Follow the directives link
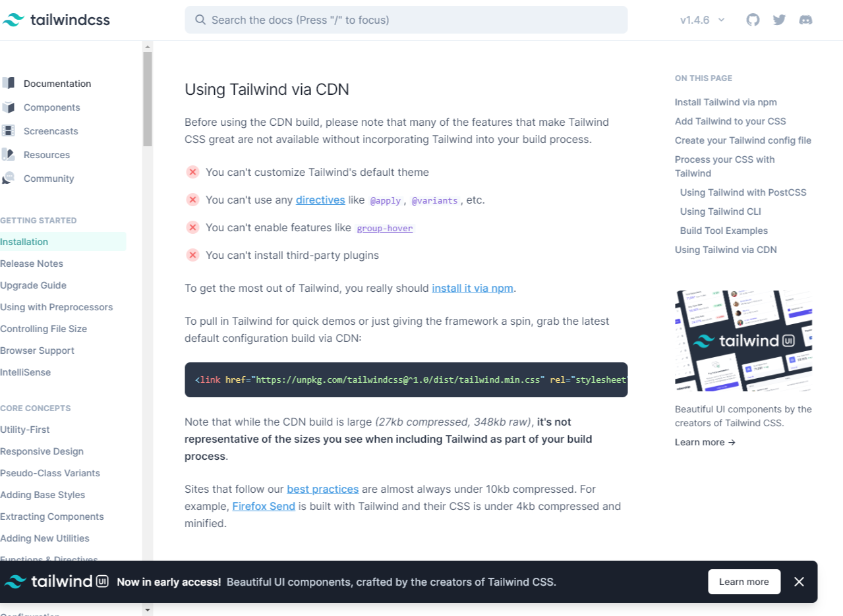843x616 pixels. pos(320,200)
